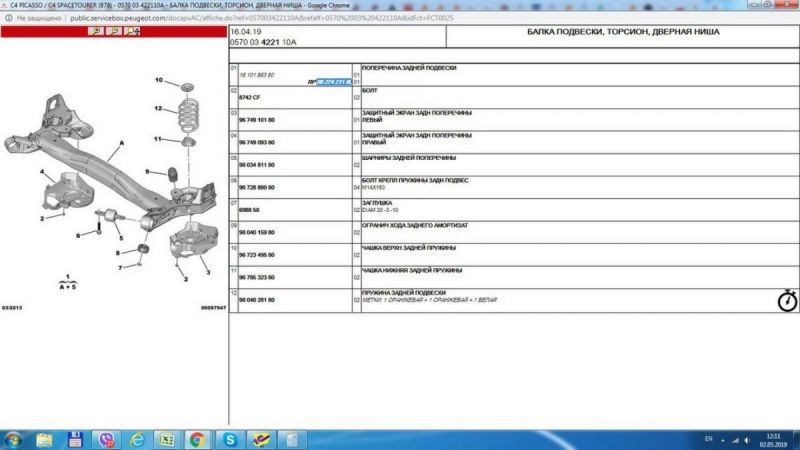800x450 pixels.
Task: Open Skype from the taskbar
Action: click(x=229, y=439)
